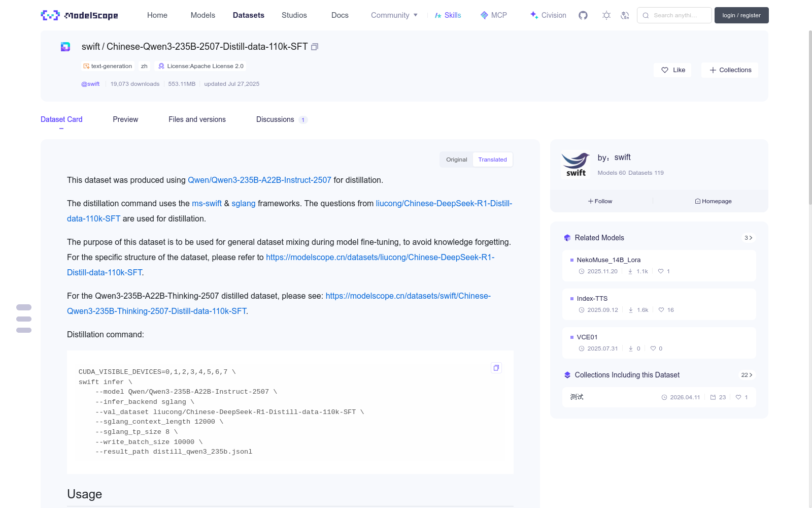Click the "by: swift" author name
This screenshot has width=812, height=508.
point(614,157)
